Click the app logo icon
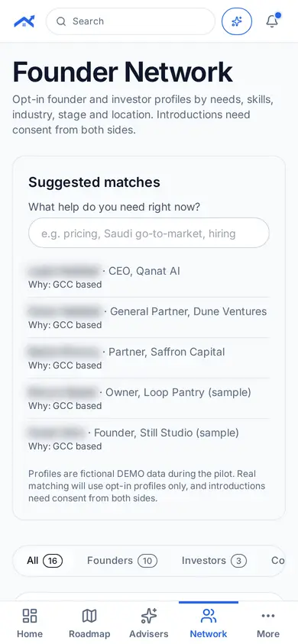This screenshot has height=644, width=298. pos(24,21)
